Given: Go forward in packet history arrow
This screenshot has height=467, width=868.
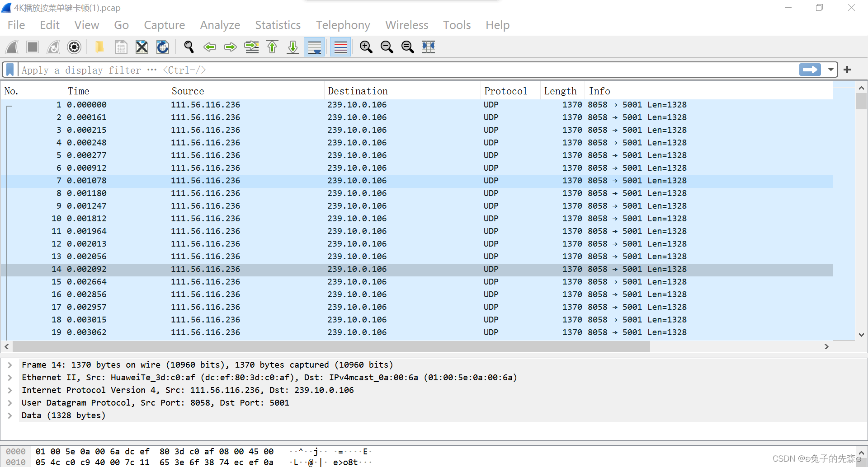Looking at the screenshot, I should point(231,47).
